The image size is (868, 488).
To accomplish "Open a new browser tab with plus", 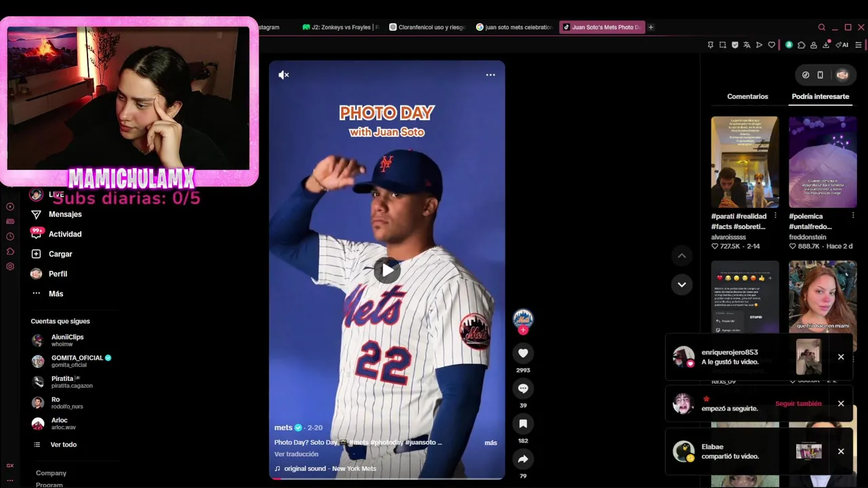I will tap(651, 27).
